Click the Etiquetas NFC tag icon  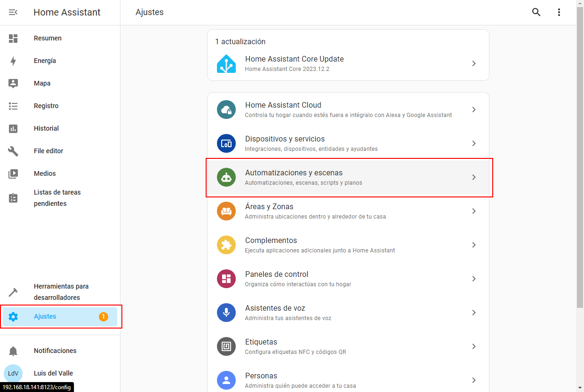point(226,346)
